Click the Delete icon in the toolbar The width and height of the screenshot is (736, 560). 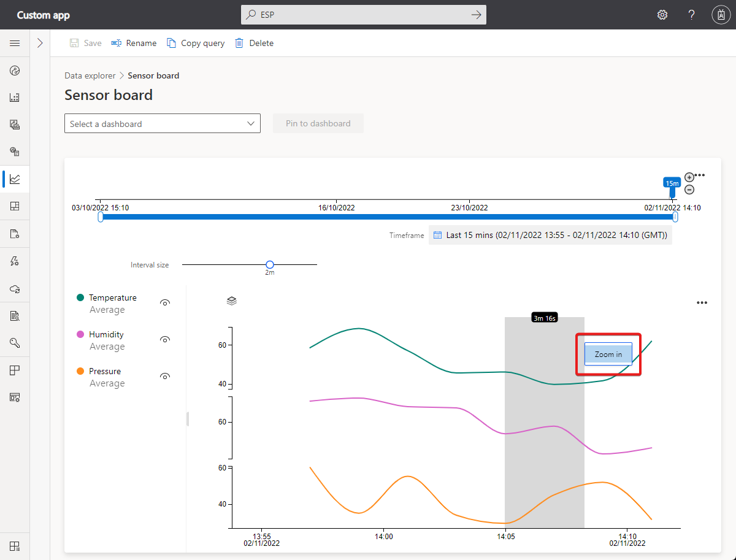(254, 43)
